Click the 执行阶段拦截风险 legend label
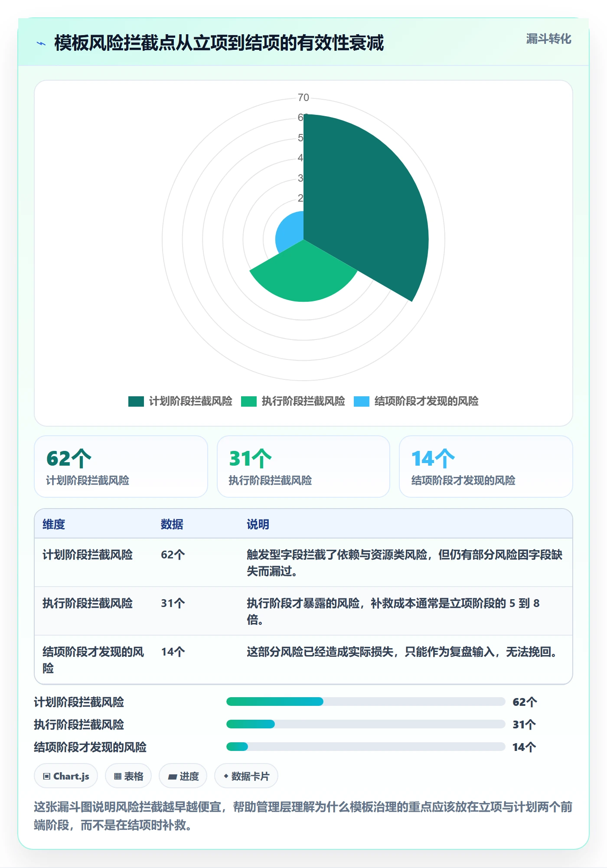The image size is (607, 868). [303, 401]
